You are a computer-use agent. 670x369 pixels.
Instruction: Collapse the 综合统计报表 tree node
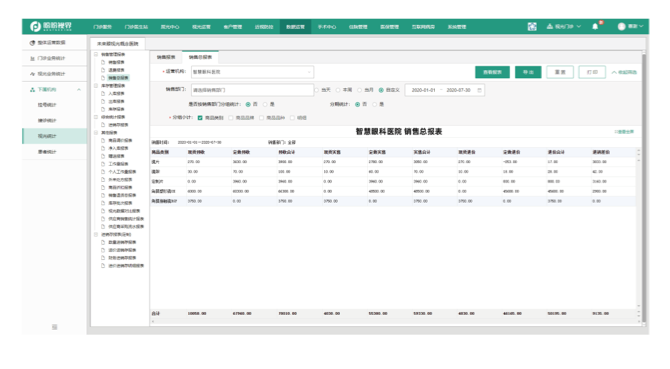pos(96,117)
